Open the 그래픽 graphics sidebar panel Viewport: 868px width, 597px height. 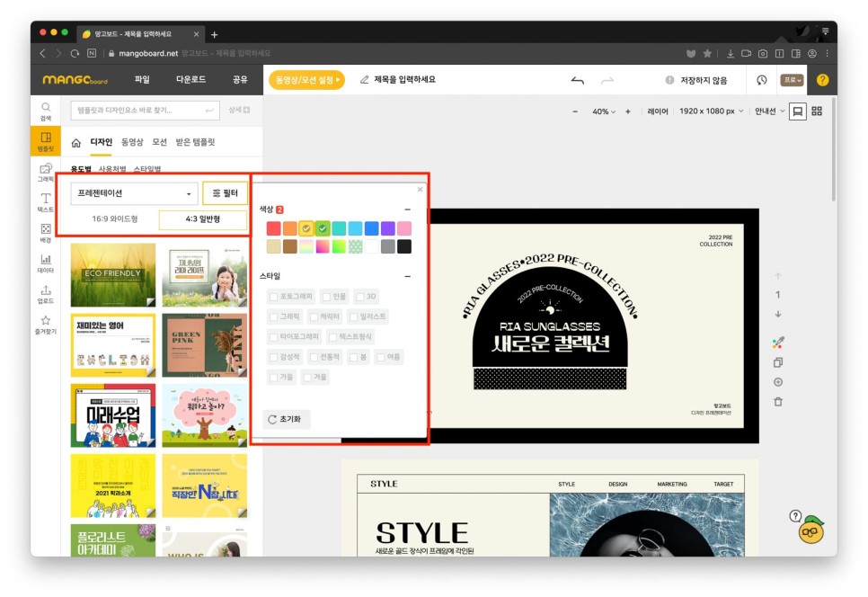coord(46,173)
